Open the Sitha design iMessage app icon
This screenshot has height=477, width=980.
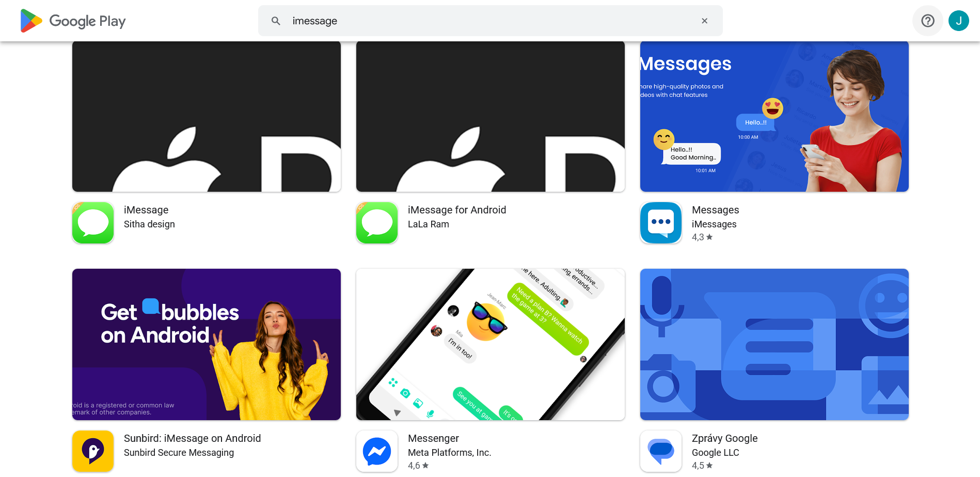93,223
